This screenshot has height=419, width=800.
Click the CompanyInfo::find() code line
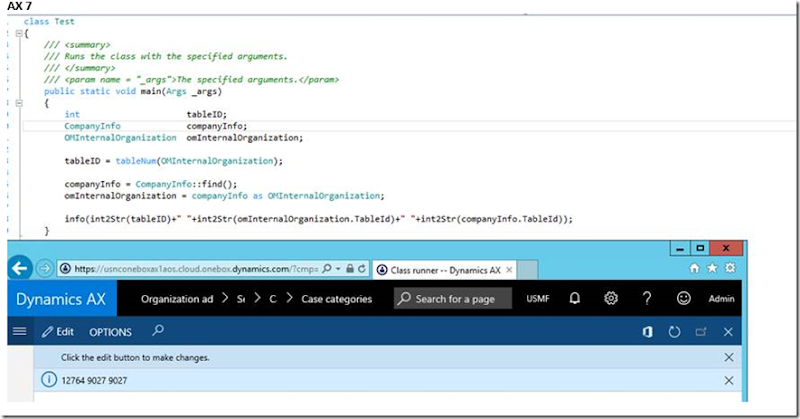pyautogui.click(x=151, y=184)
